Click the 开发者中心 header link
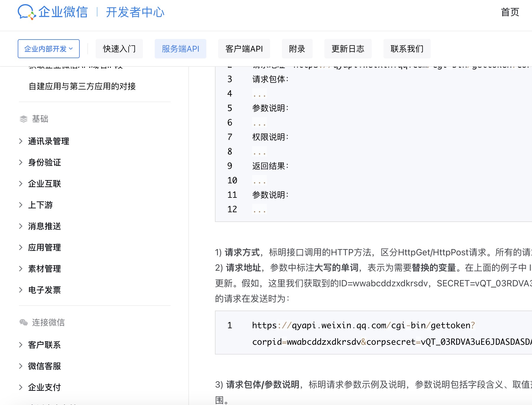The image size is (532, 405). 135,12
